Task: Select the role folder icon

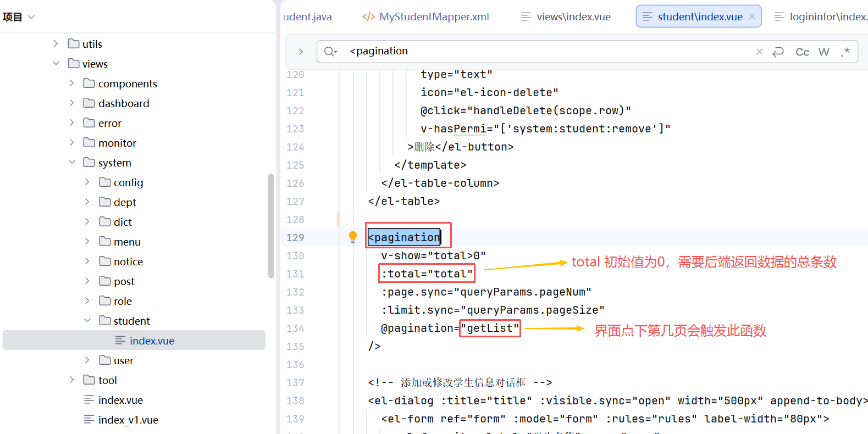Action: tap(104, 301)
